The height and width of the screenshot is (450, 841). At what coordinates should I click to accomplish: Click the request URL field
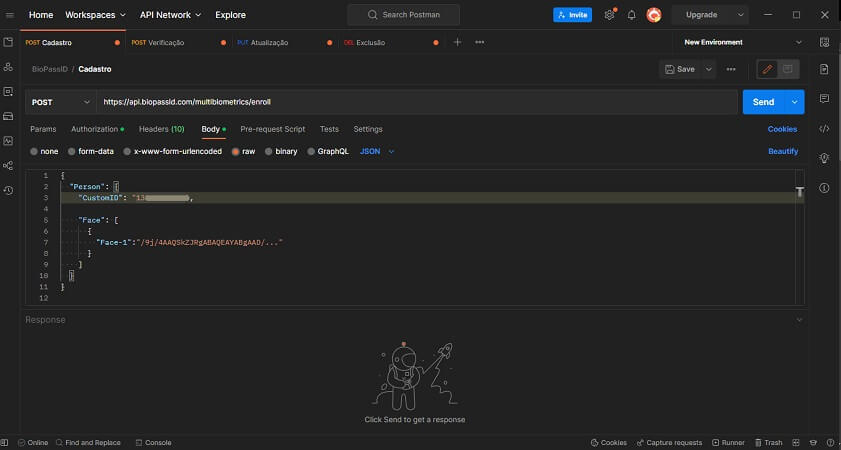417,102
